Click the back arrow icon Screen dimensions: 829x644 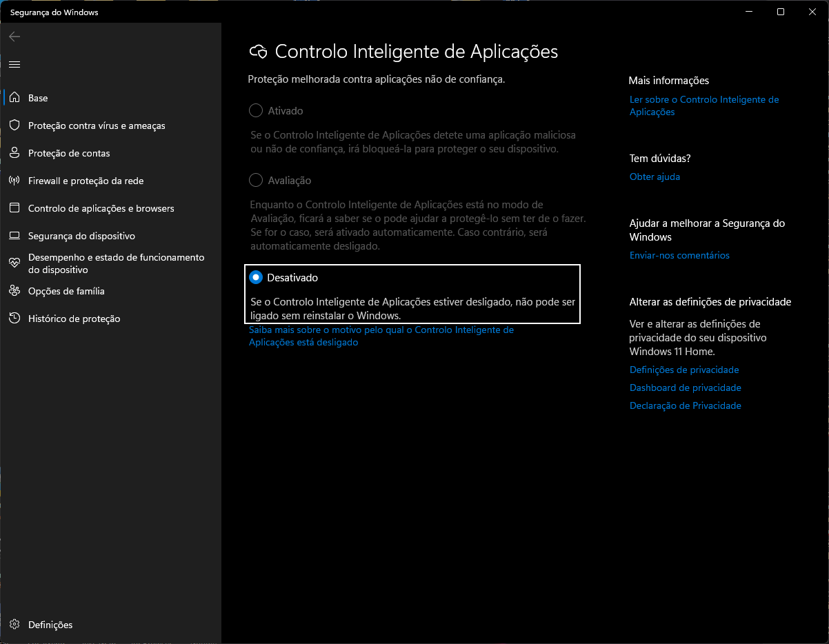click(14, 37)
